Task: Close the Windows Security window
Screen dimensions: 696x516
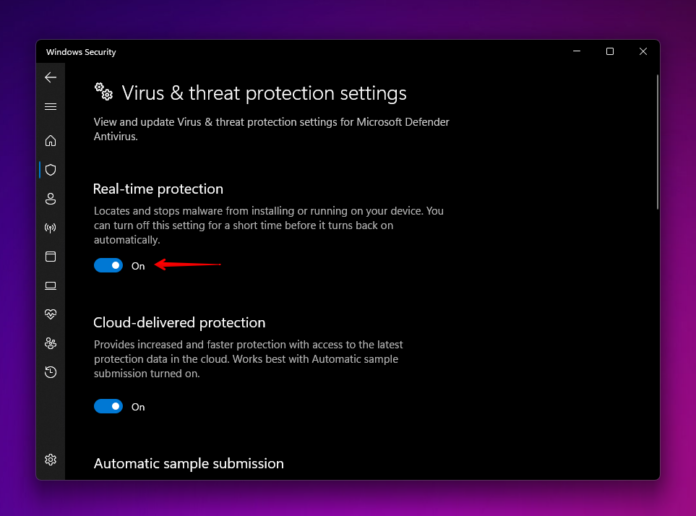Action: pos(641,51)
